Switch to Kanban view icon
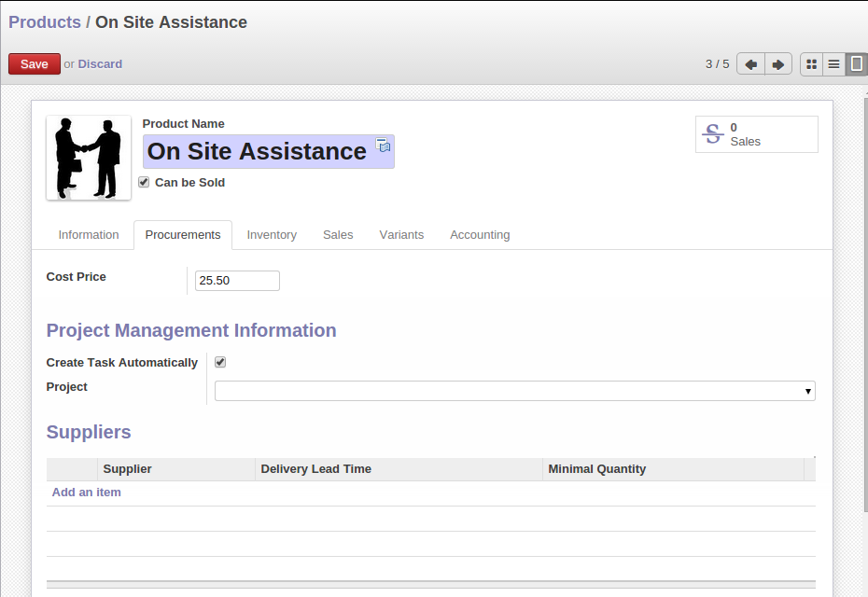This screenshot has width=868, height=597. click(x=811, y=64)
